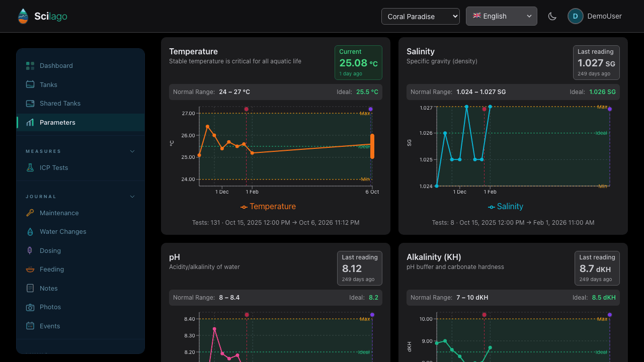Click the Parameters chart icon
Viewport: 644px width, 362px height.
(x=30, y=122)
